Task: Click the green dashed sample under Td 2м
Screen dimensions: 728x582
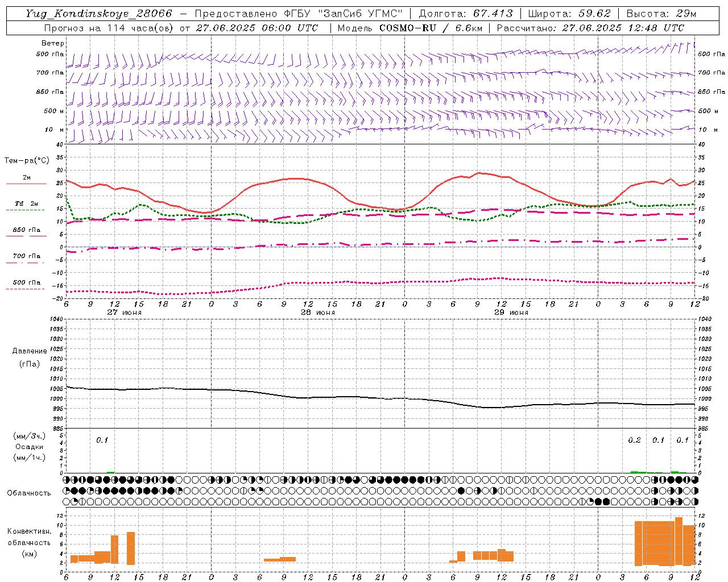Action: pyautogui.click(x=25, y=210)
